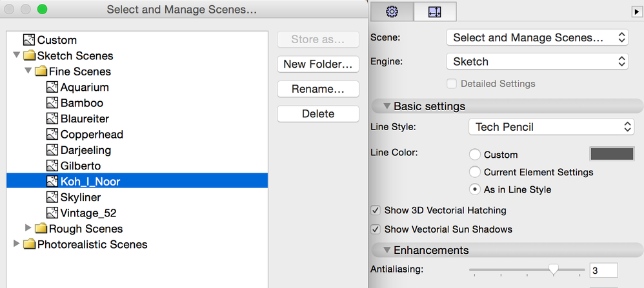The width and height of the screenshot is (644, 288).
Task: Click the gray line color swatch
Action: tap(612, 154)
